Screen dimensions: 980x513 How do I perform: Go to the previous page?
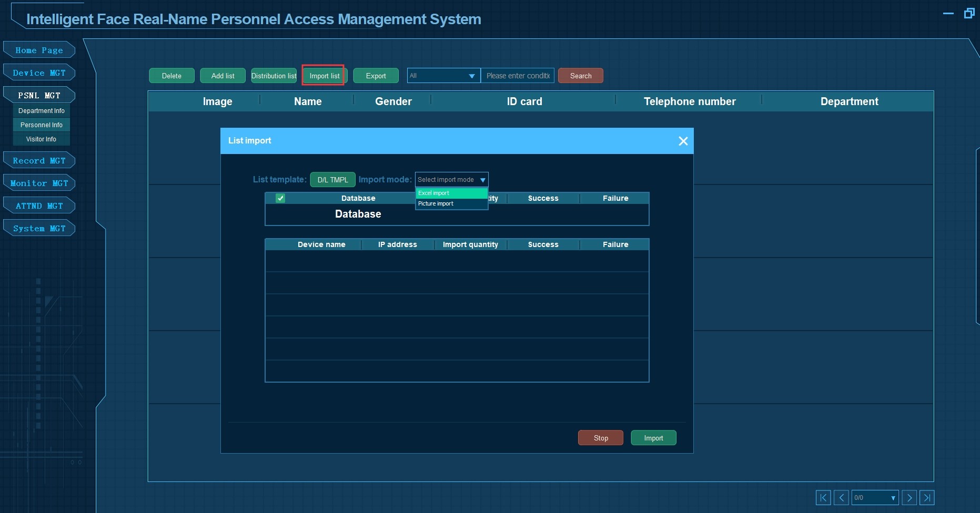tap(841, 498)
